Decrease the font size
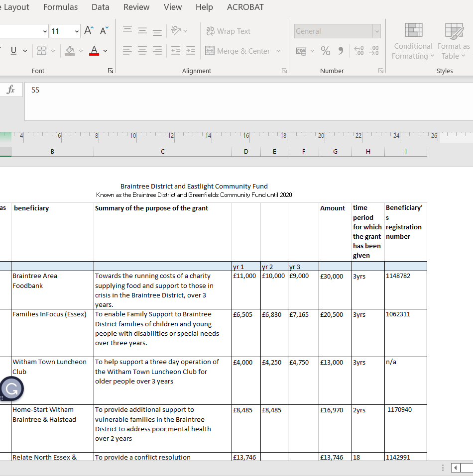The image size is (473, 476). [x=104, y=31]
